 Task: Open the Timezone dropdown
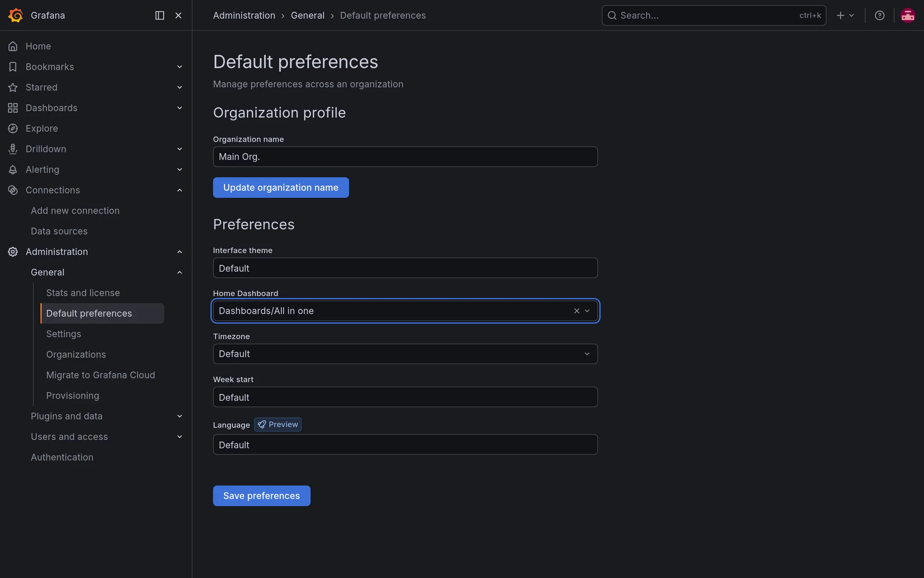405,354
